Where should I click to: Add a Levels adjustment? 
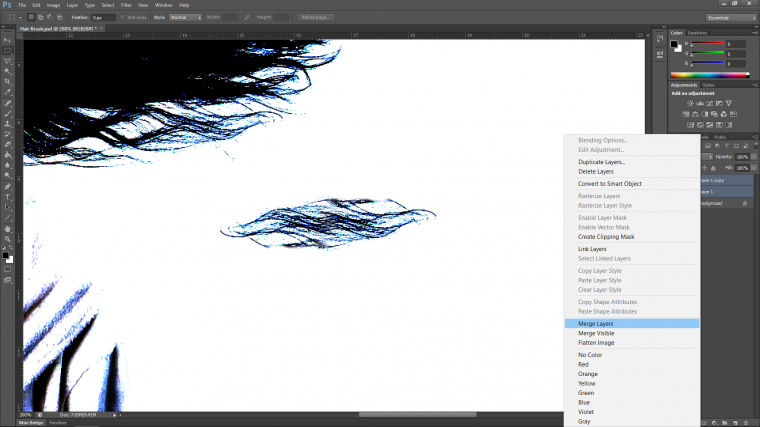[x=700, y=103]
